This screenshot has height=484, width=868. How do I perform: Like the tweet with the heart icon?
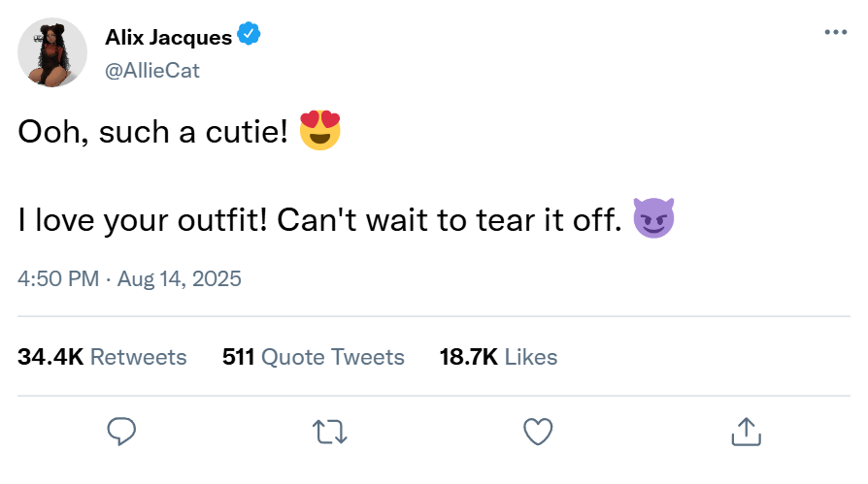point(538,430)
